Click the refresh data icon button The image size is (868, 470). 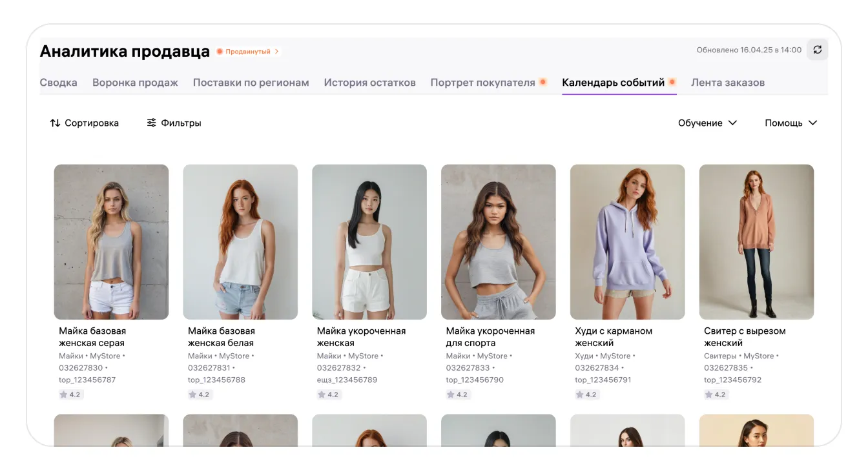pos(817,50)
